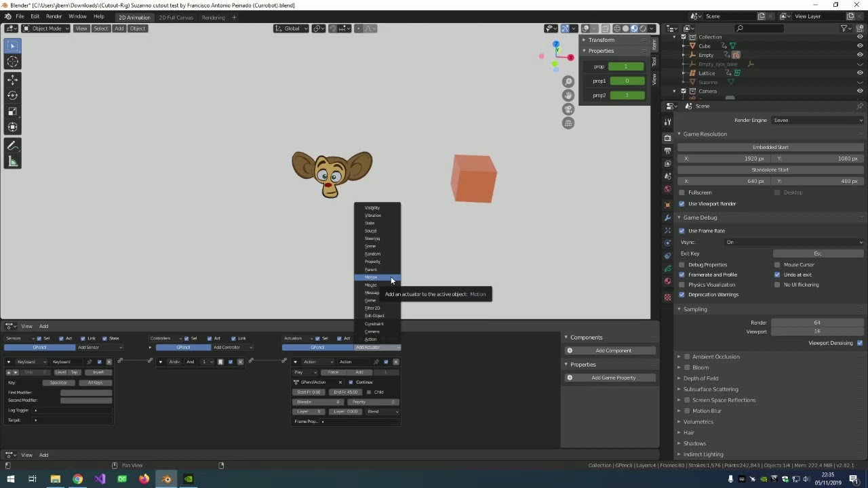Toggle camera view icon in viewport

click(568, 109)
